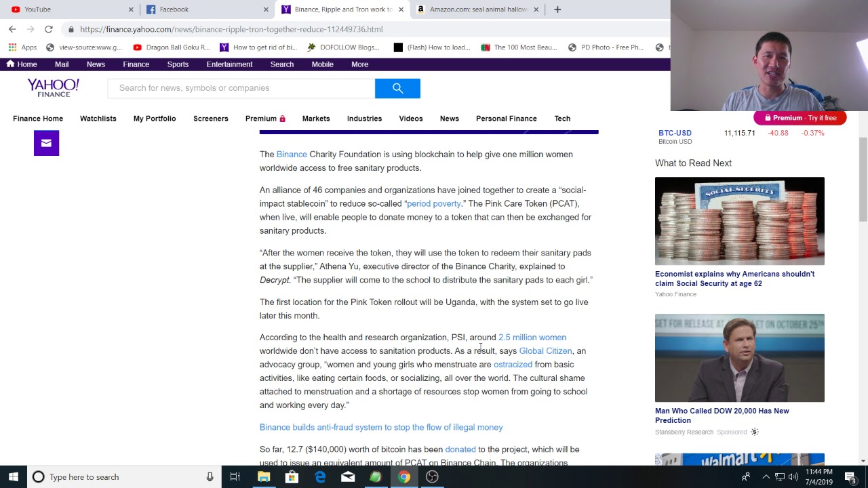Open the Watchlists section
Viewport: 868px width, 488px height.
click(x=98, y=119)
